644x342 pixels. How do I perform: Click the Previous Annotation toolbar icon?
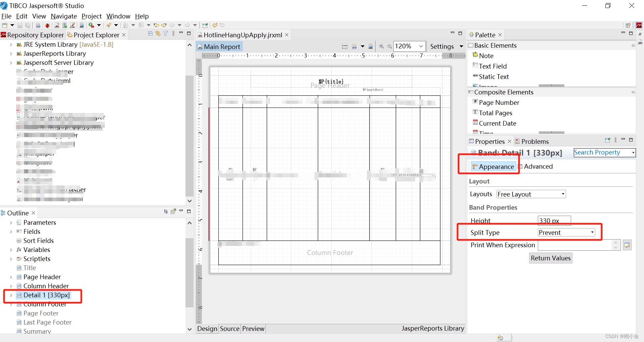(x=141, y=25)
